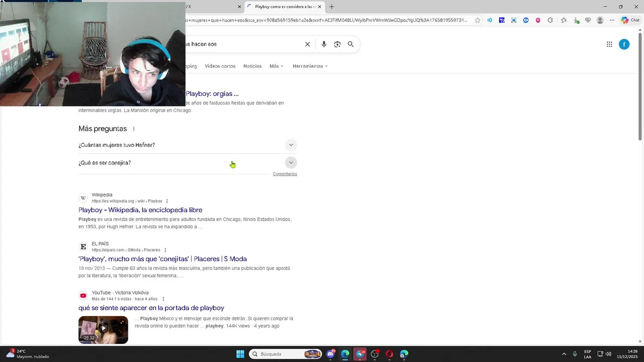Click the taskbar Búsqueda box
Viewport: 644px width, 362px height.
286,354
